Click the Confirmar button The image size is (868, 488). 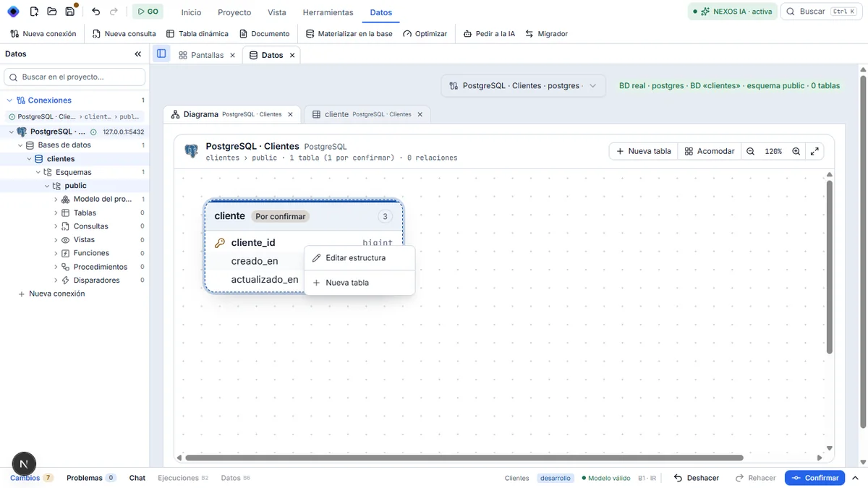pyautogui.click(x=815, y=478)
